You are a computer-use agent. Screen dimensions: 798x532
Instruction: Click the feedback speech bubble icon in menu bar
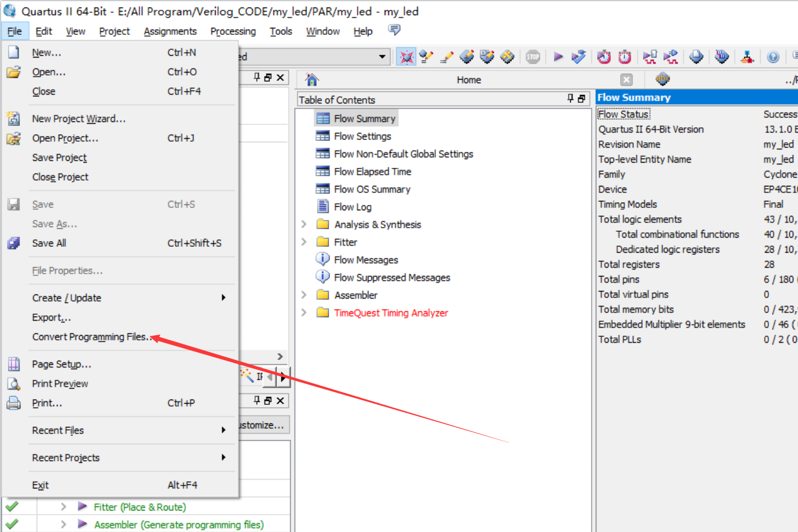coord(395,30)
